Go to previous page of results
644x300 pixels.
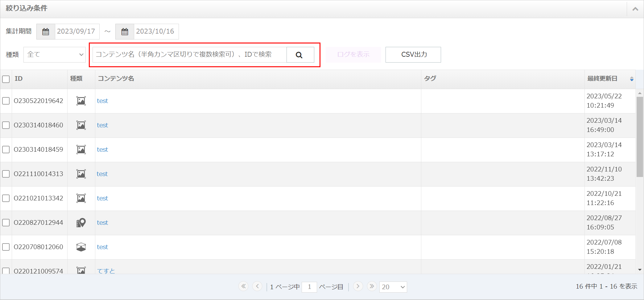click(x=257, y=286)
